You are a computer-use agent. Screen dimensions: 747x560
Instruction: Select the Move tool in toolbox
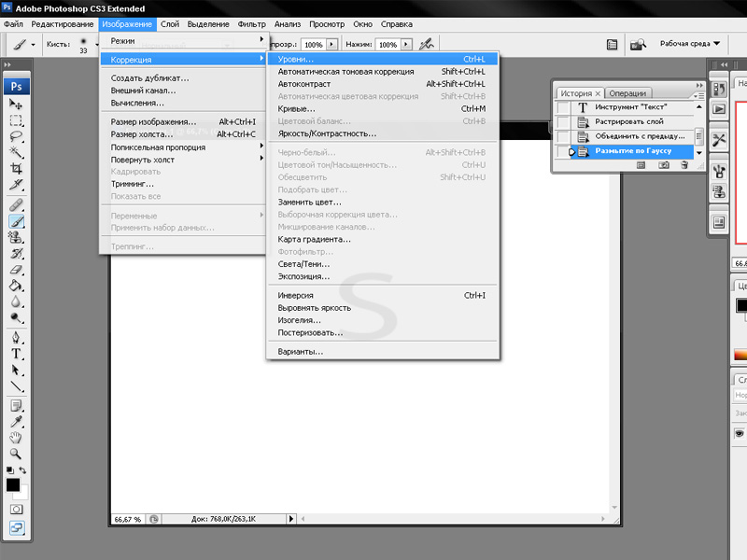pos(16,105)
